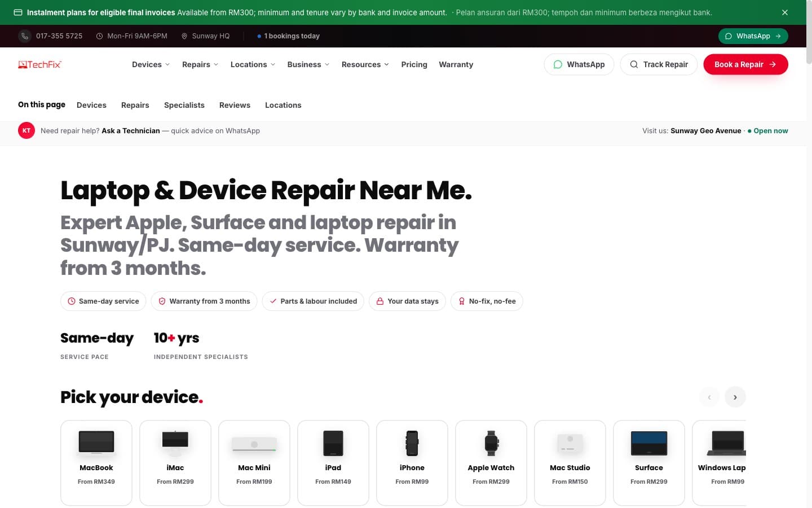
Task: Click the white WhatsApp outline button
Action: click(579, 64)
